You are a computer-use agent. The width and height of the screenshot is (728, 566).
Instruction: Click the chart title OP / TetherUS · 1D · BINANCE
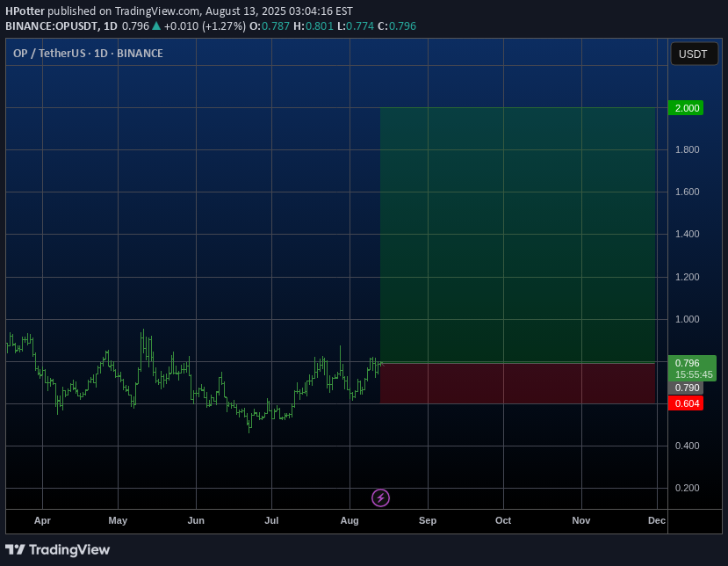(88, 54)
